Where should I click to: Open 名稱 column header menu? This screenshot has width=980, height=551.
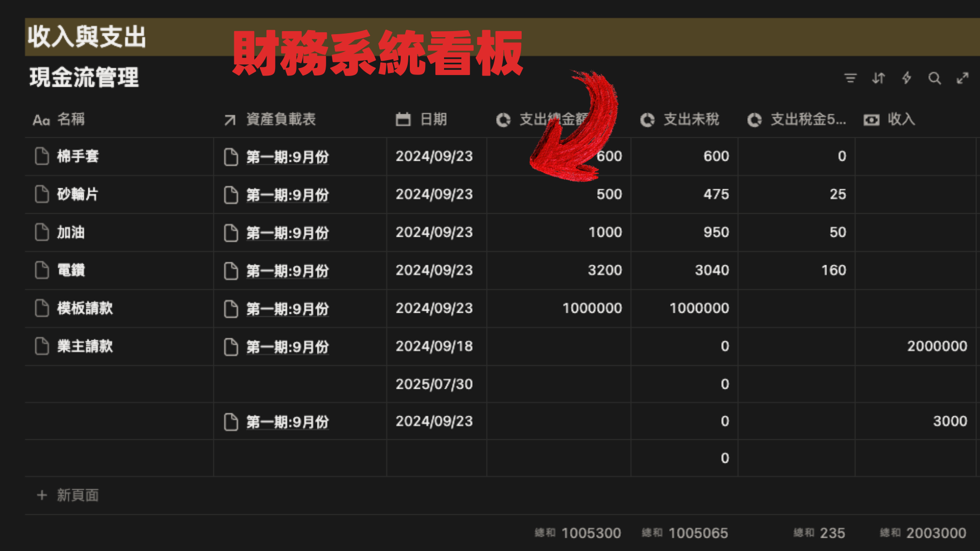[70, 119]
